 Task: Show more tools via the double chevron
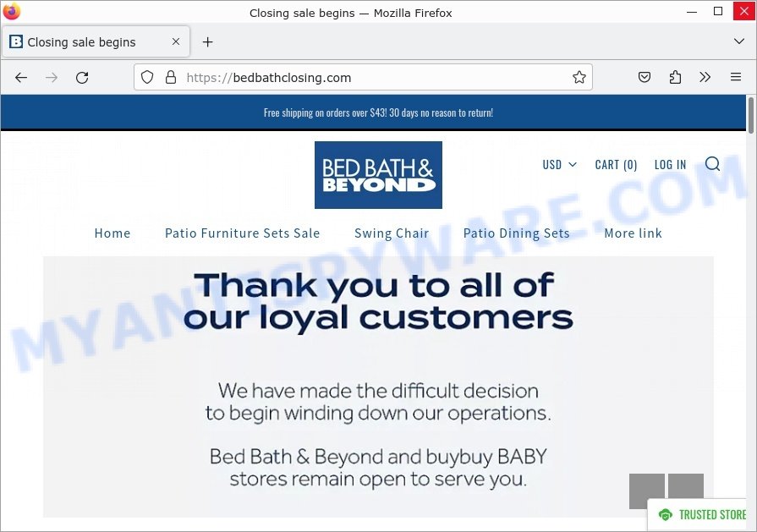705,77
